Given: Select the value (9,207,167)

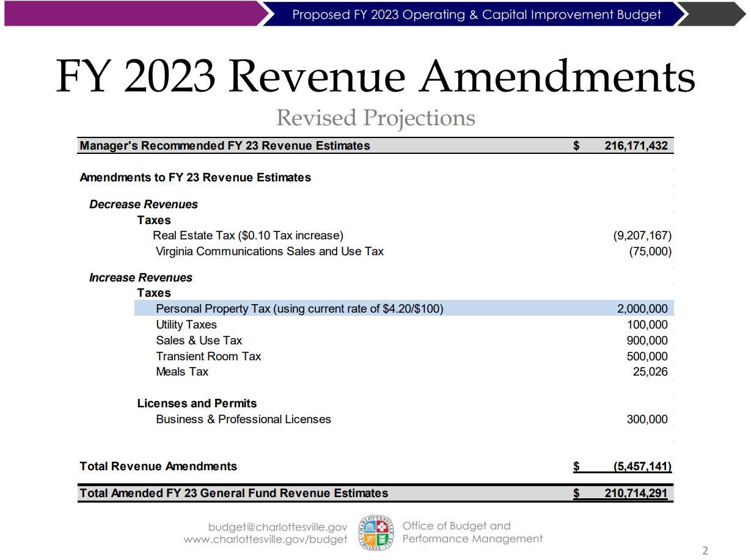Looking at the screenshot, I should (642, 236).
